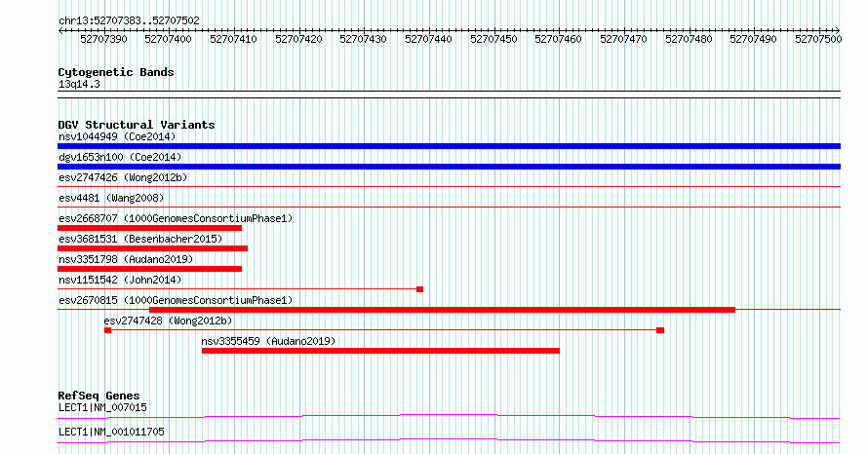Screen dimensions: 868x454
Task: Click the ruler position 52707450
Action: (x=493, y=39)
